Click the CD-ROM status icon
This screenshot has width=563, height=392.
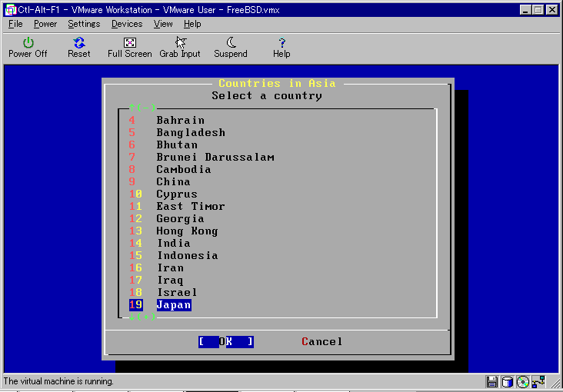523,381
